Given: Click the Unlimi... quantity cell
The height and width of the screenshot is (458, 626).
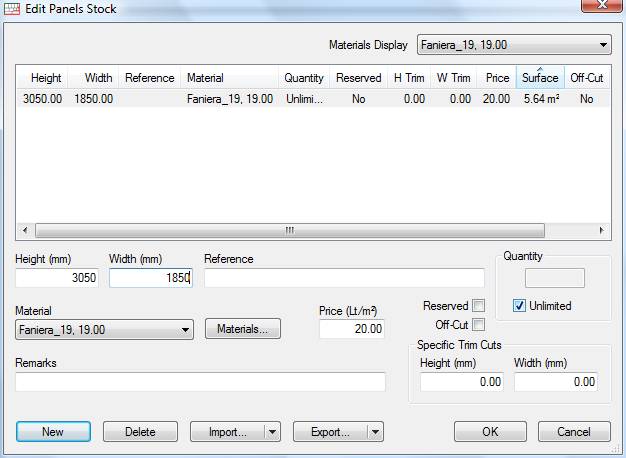Looking at the screenshot, I should point(304,99).
